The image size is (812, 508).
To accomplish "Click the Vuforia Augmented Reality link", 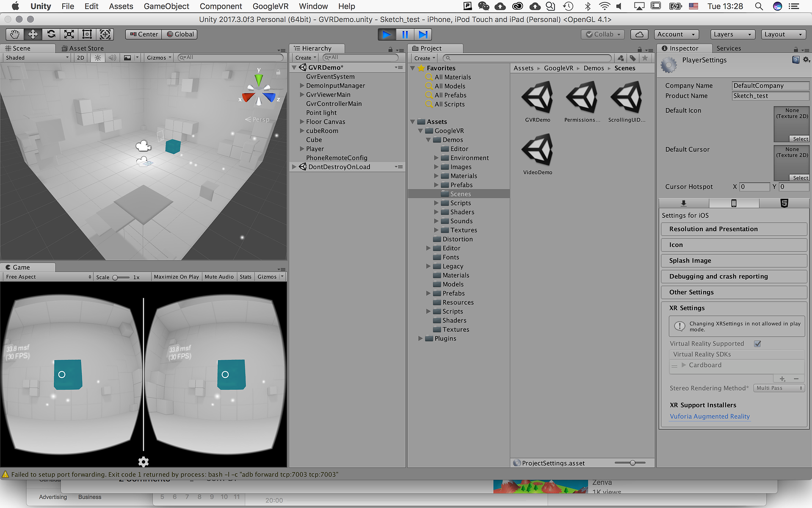I will 710,416.
